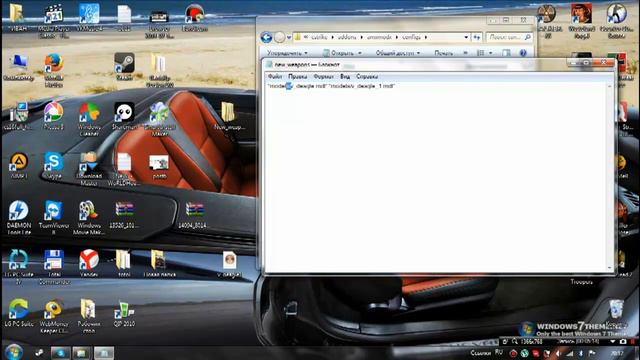Open the LG PC Suite shortcut
Image resolution: width=640 pixels, height=360 pixels.
click(x=19, y=313)
